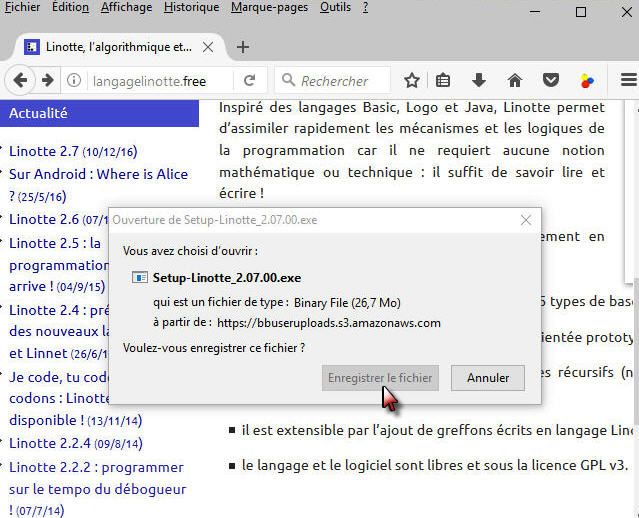The image size is (639, 518).
Task: Click the extensible par l'ajout de greffons text
Action: 436,430
